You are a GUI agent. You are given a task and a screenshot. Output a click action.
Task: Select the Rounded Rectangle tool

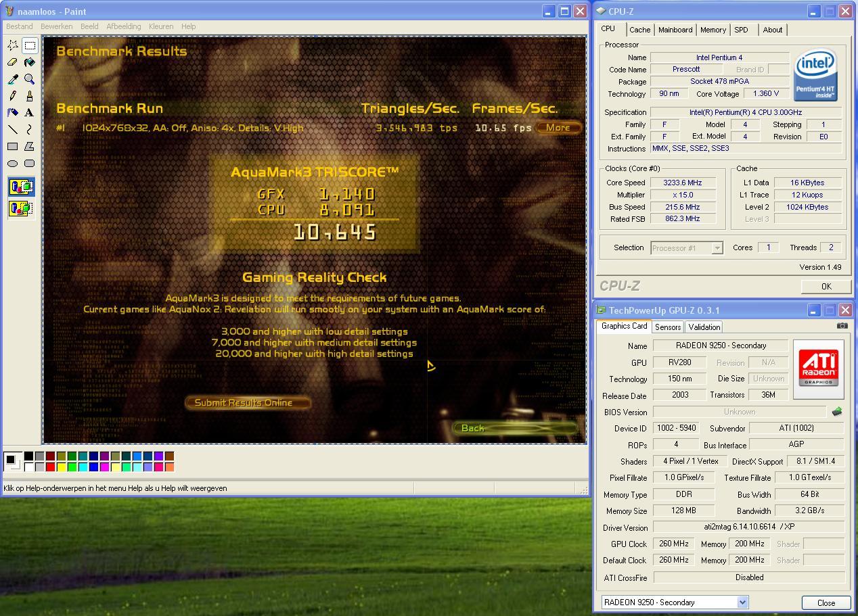pyautogui.click(x=30, y=163)
